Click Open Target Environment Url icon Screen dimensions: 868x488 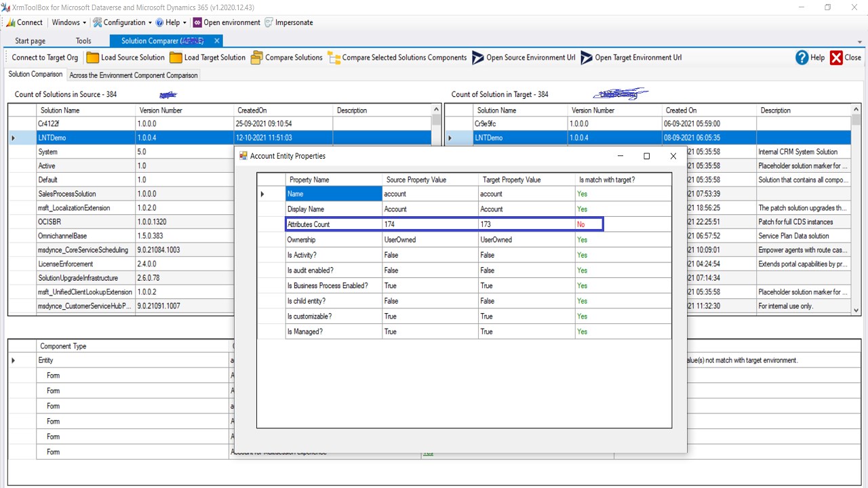click(x=587, y=58)
